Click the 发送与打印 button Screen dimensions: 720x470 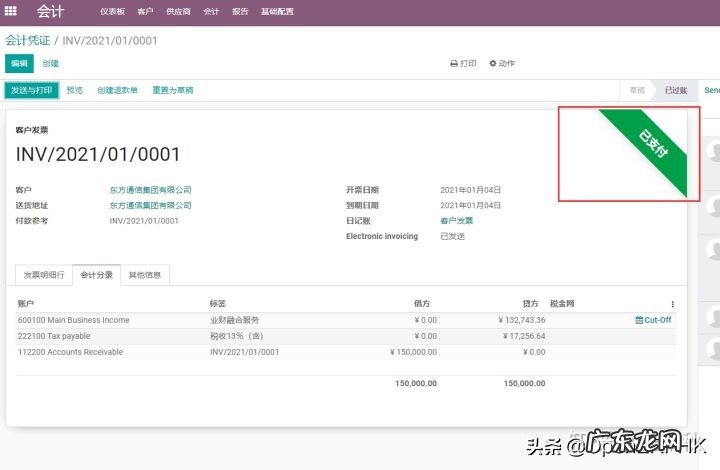[x=32, y=90]
